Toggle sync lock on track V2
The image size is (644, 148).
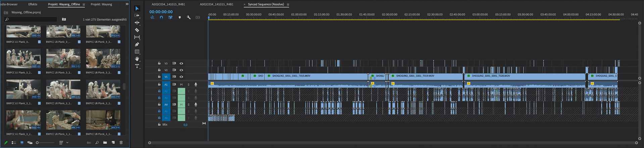[x=174, y=70]
